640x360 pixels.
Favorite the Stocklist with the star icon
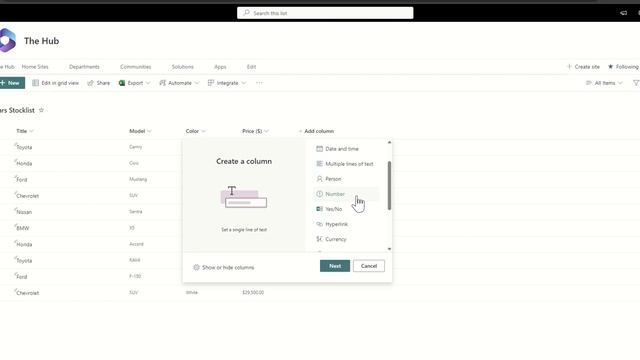pyautogui.click(x=41, y=110)
